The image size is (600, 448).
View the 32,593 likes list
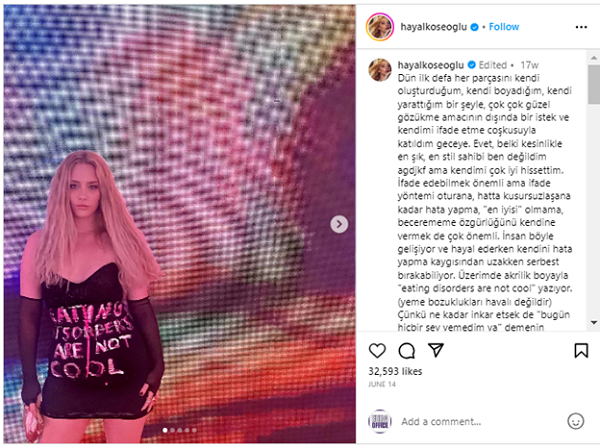click(395, 371)
